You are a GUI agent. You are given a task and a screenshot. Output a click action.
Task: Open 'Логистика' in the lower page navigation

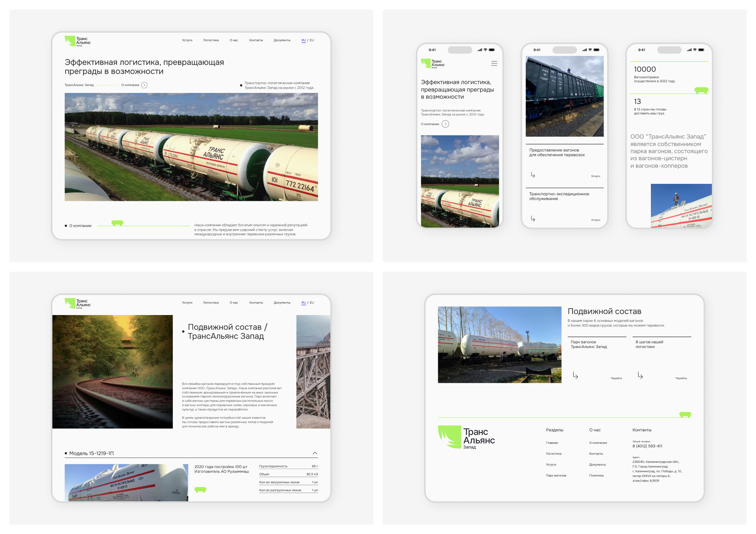pyautogui.click(x=211, y=303)
